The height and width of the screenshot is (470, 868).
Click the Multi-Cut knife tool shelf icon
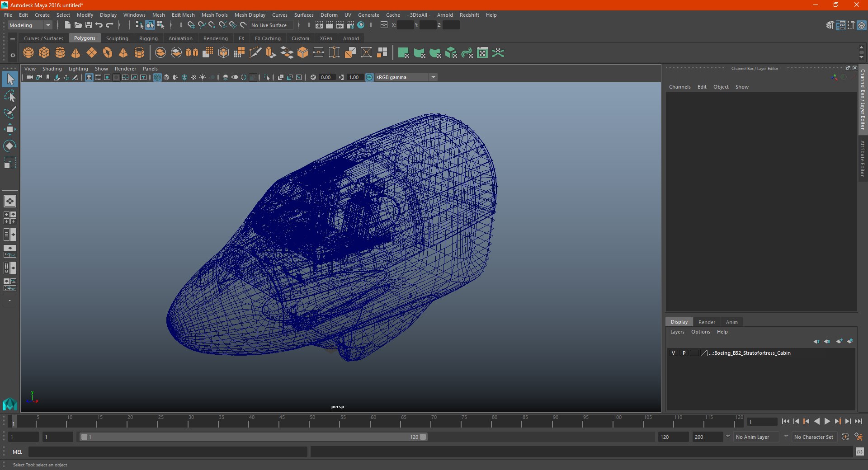(x=255, y=53)
